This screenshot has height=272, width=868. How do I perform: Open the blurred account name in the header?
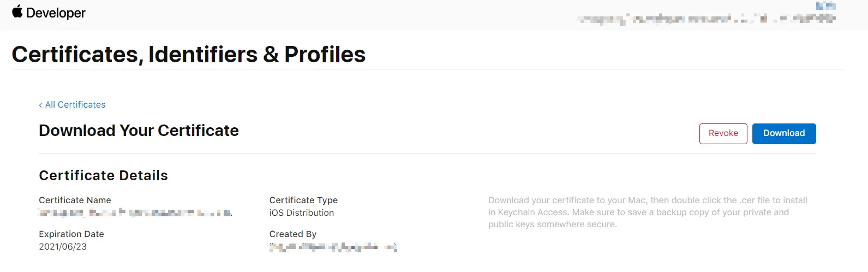tap(706, 19)
